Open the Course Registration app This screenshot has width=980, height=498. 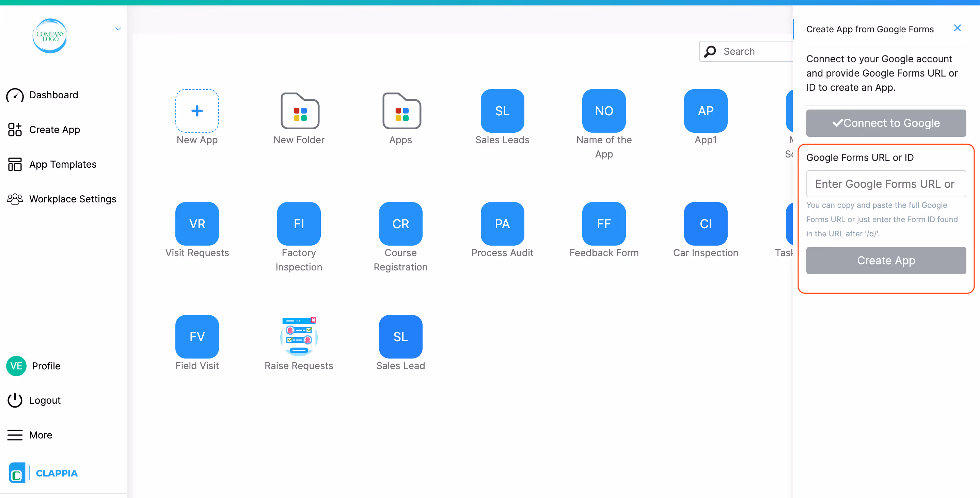click(x=400, y=223)
